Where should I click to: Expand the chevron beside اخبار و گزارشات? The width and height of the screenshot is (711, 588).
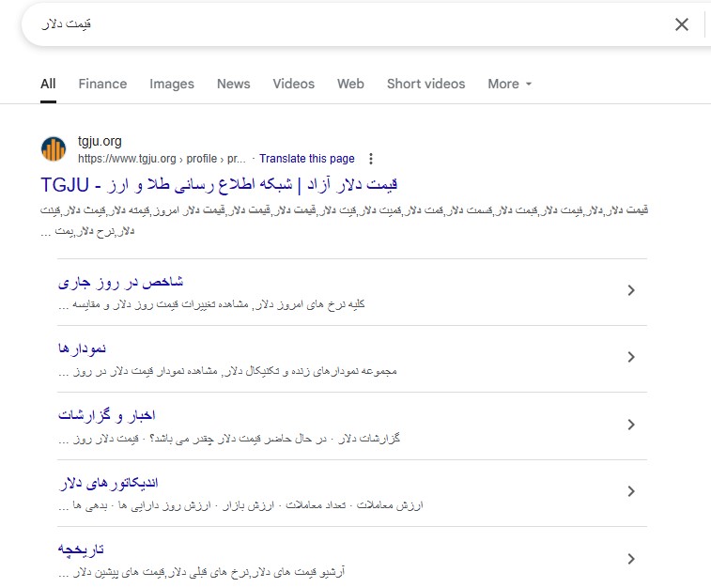631,425
